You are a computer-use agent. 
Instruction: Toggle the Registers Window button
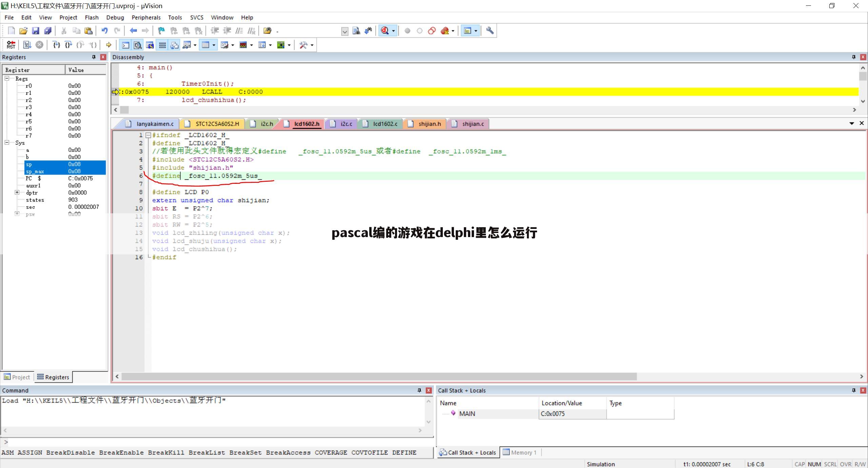162,45
